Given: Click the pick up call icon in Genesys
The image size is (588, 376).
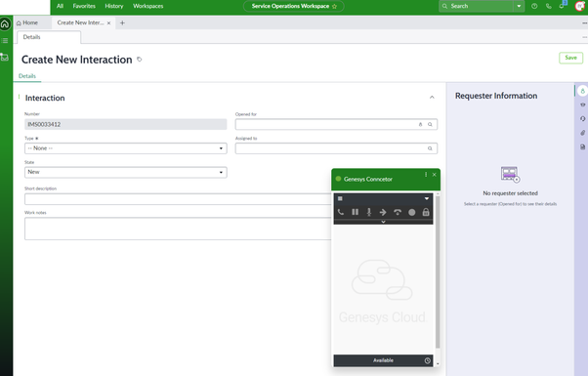Looking at the screenshot, I should (341, 212).
